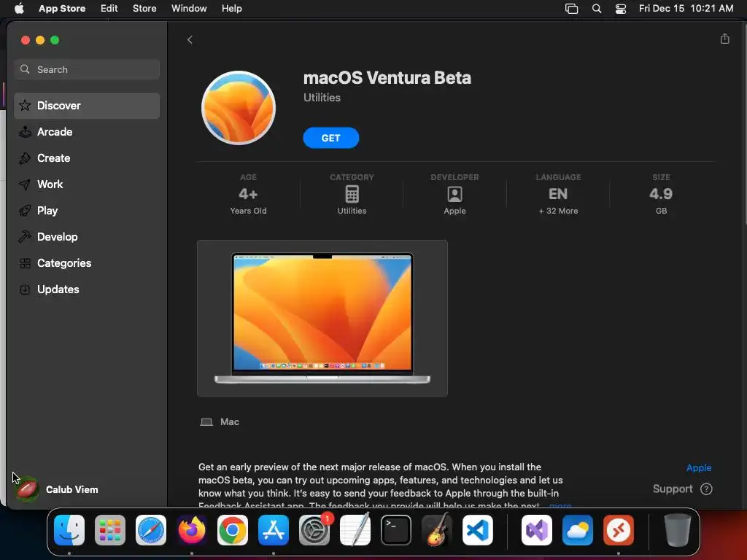The height and width of the screenshot is (560, 747).
Task: Click the App Store icon in Dock
Action: pyautogui.click(x=274, y=530)
